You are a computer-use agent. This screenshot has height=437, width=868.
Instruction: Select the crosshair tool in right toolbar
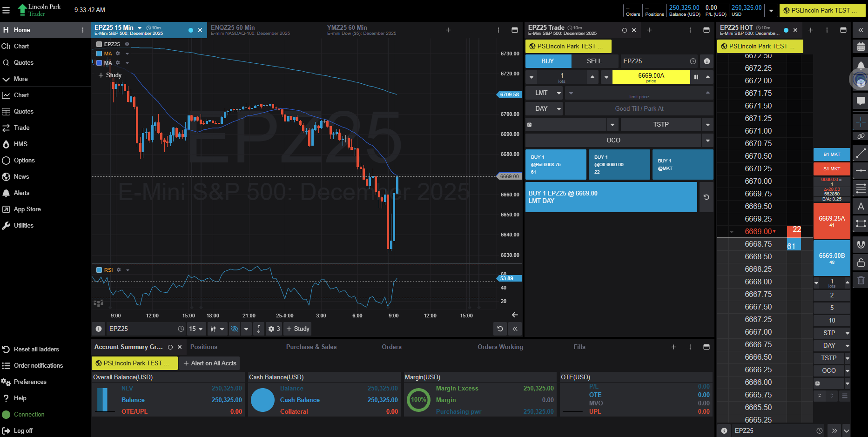[x=861, y=122]
